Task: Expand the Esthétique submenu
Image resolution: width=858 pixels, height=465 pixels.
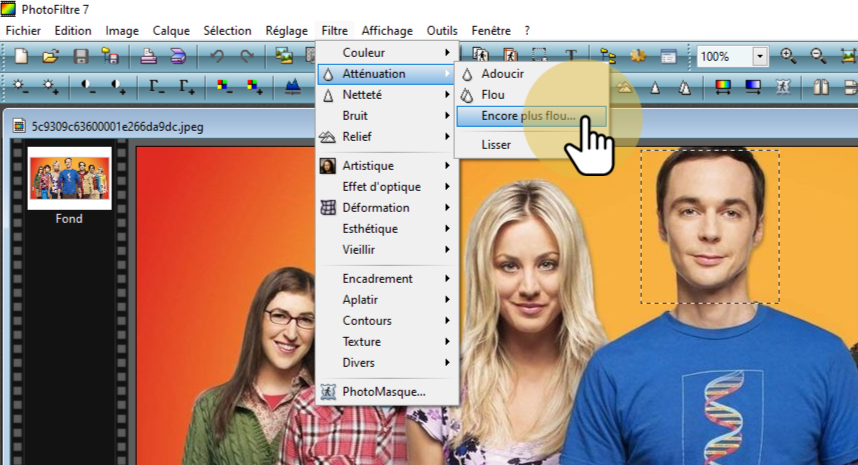Action: coord(387,229)
